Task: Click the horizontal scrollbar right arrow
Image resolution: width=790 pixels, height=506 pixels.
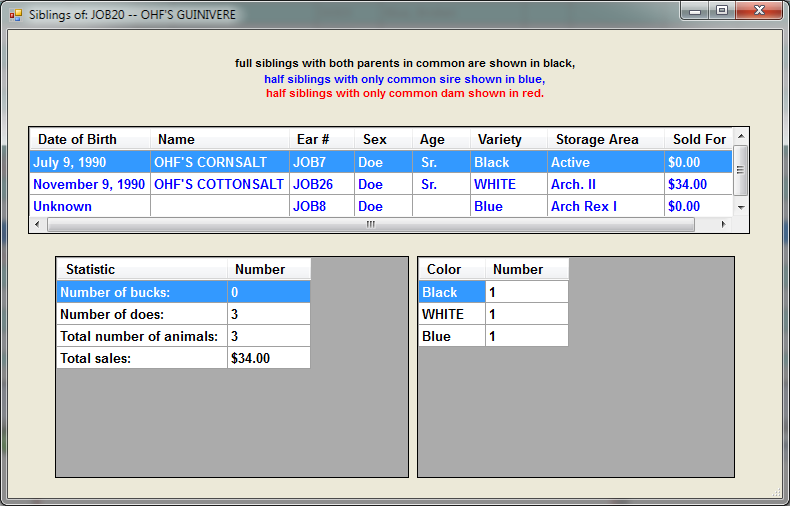Action: click(x=725, y=225)
